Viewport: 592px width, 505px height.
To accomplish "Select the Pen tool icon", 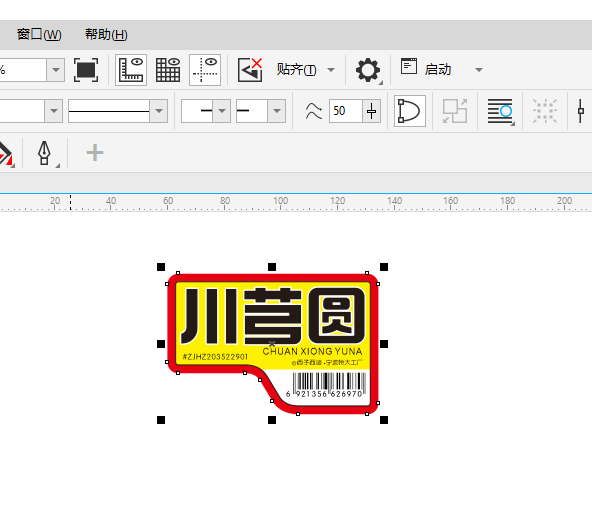I will pos(45,153).
